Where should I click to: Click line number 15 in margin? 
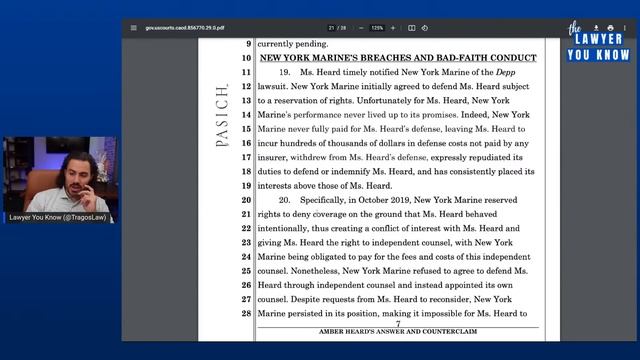click(246, 129)
